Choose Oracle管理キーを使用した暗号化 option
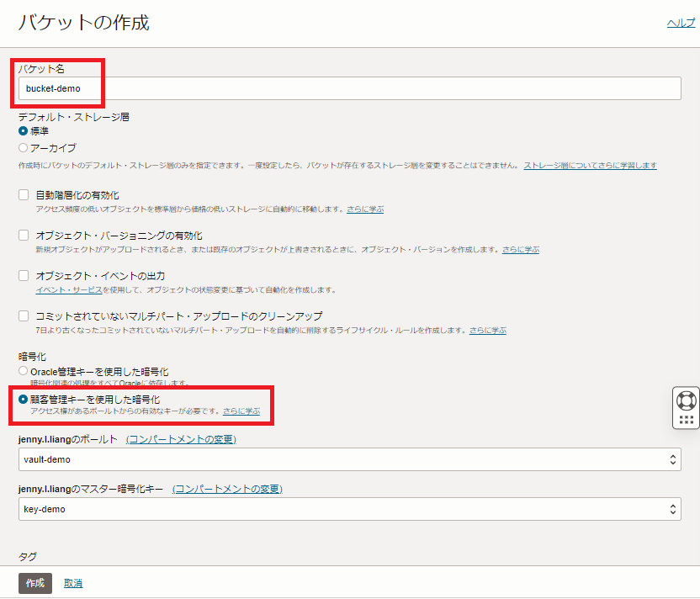Screen dimensions: 700x599 (x=24, y=371)
